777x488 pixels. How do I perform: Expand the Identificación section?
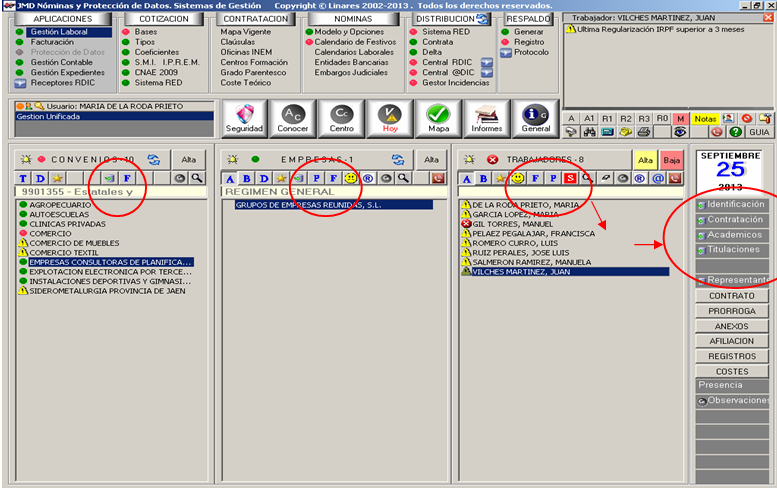pos(732,204)
